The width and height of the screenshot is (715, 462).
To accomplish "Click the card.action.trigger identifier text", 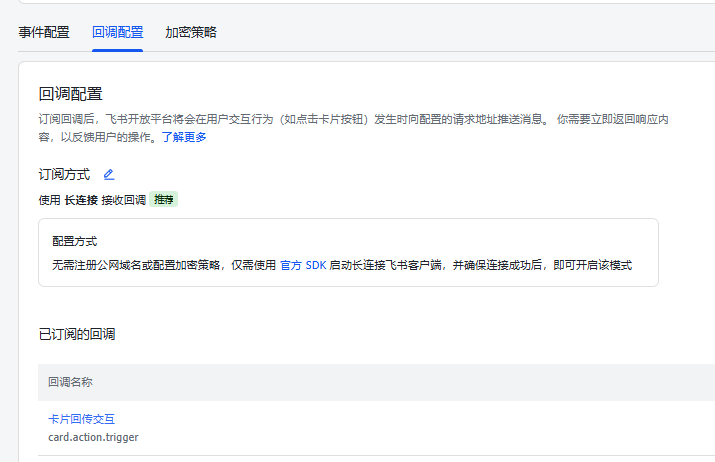I will click(93, 437).
